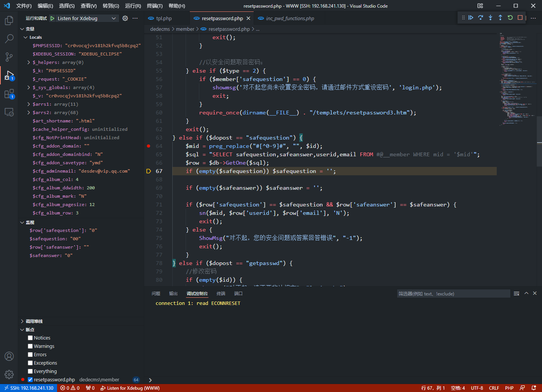Enable the Notices breakpoint checkbox

pyautogui.click(x=30, y=338)
